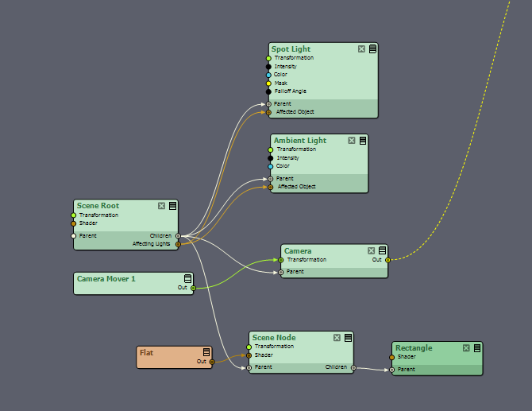Viewport: 532px width, 411px height.
Task: Click Ambient Light Intensity pin
Action: [271, 158]
